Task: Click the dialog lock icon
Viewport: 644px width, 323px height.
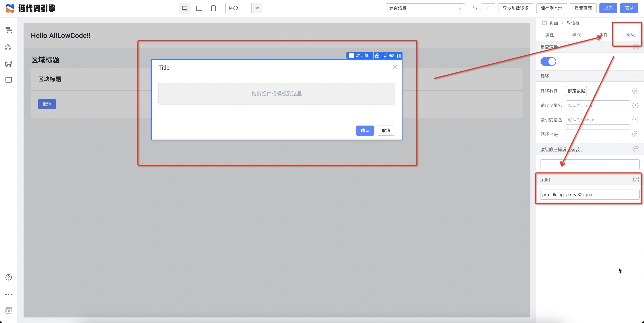Action: 377,55
